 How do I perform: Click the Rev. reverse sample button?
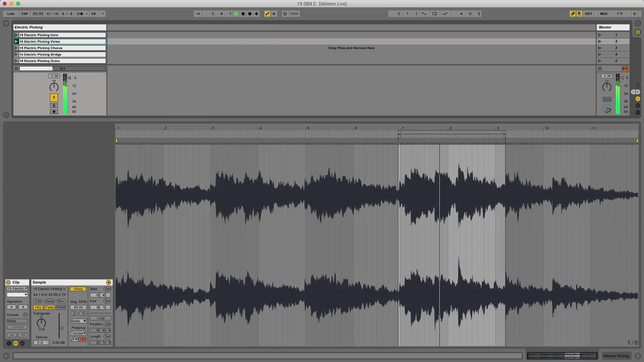(x=61, y=301)
